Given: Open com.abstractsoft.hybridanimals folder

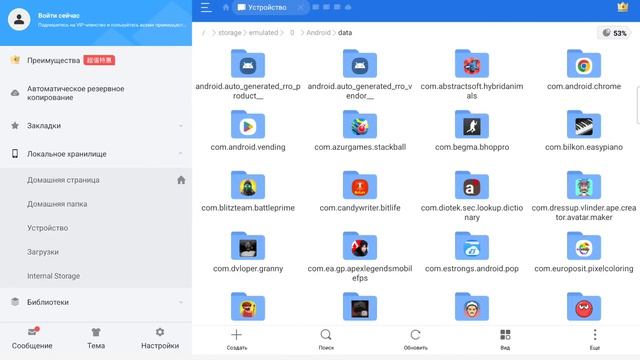Looking at the screenshot, I should pyautogui.click(x=472, y=75).
